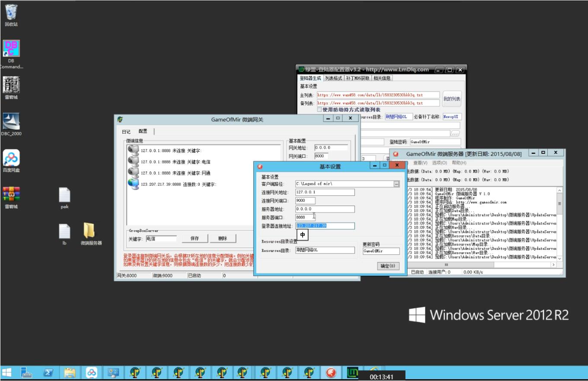Click the 我的列表 button
This screenshot has height=381, width=588.
(x=451, y=99)
